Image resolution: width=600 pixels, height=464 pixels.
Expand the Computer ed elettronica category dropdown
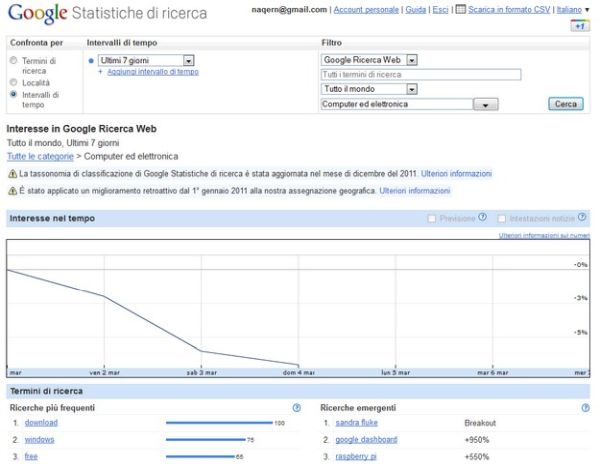click(486, 104)
